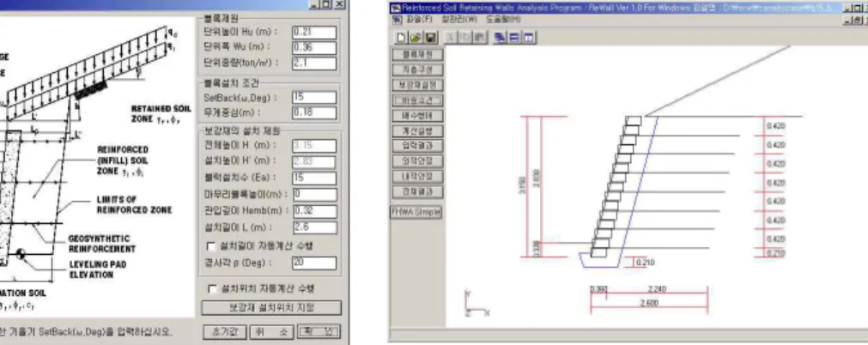Image resolution: width=868 pixels, height=345 pixels.
Task: Click the 2.600 dimension text in drawing
Action: pos(649,304)
